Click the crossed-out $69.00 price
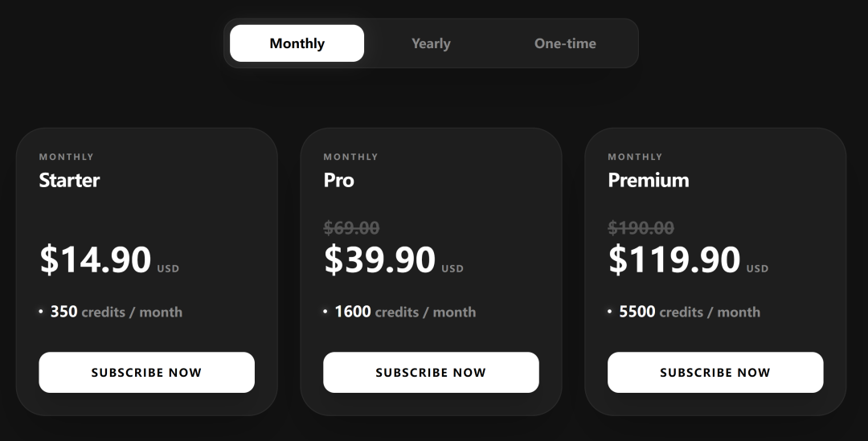Viewport: 868px width, 441px height. click(351, 229)
